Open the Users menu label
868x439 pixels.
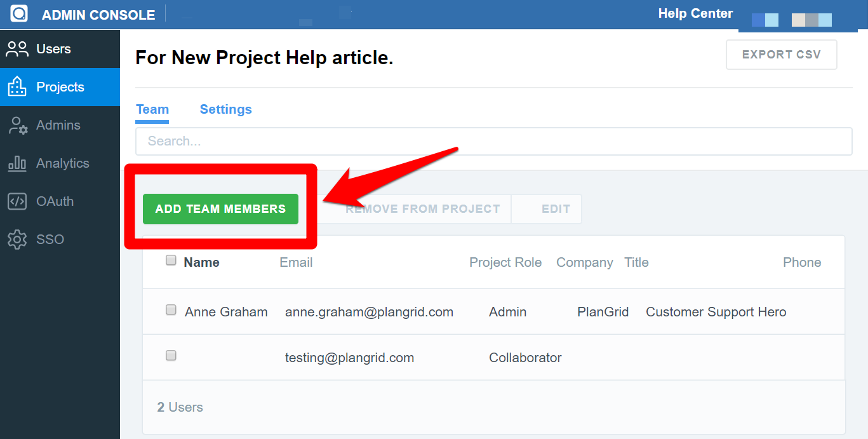(x=53, y=49)
